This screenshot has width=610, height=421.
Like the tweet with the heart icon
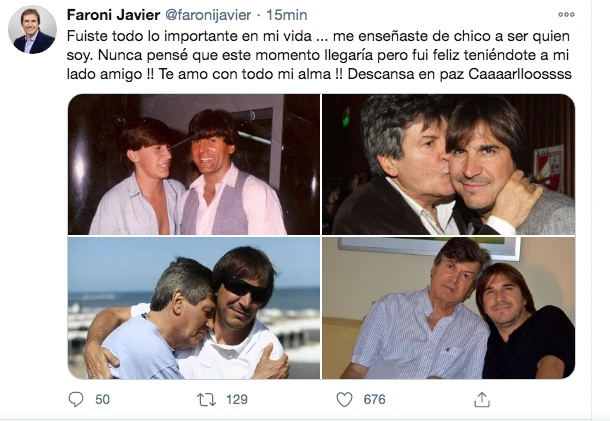pos(344,399)
